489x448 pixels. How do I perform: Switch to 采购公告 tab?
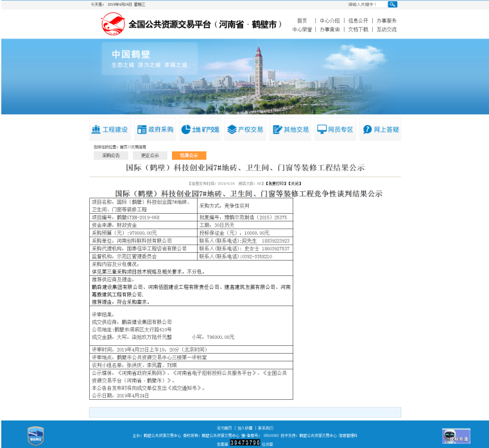[111, 155]
